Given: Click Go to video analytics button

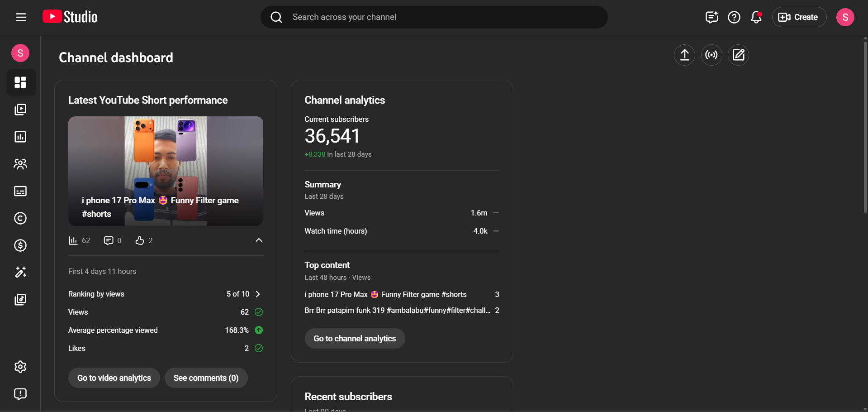Looking at the screenshot, I should (114, 378).
